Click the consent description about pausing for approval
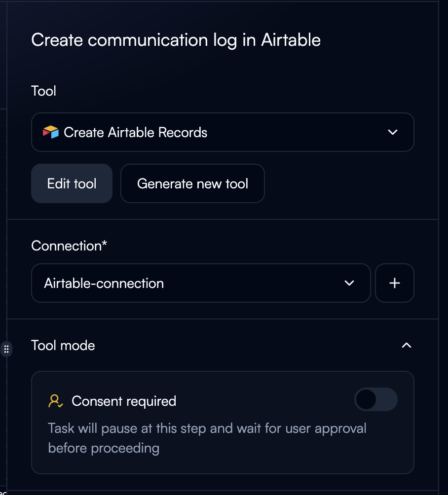The height and width of the screenshot is (495, 448). [x=207, y=438]
